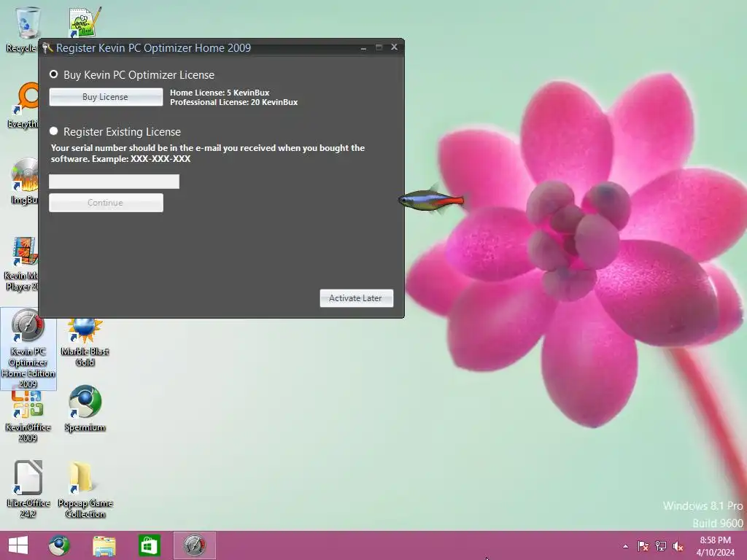Select the frog notepad desktop shortcut

point(85,23)
